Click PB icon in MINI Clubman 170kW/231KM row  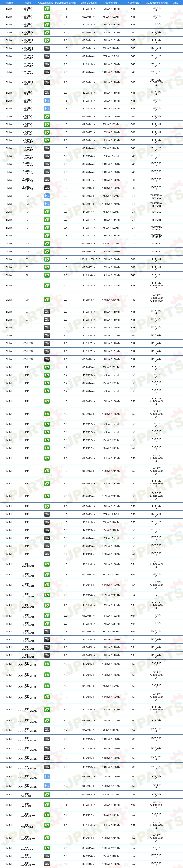47,624
